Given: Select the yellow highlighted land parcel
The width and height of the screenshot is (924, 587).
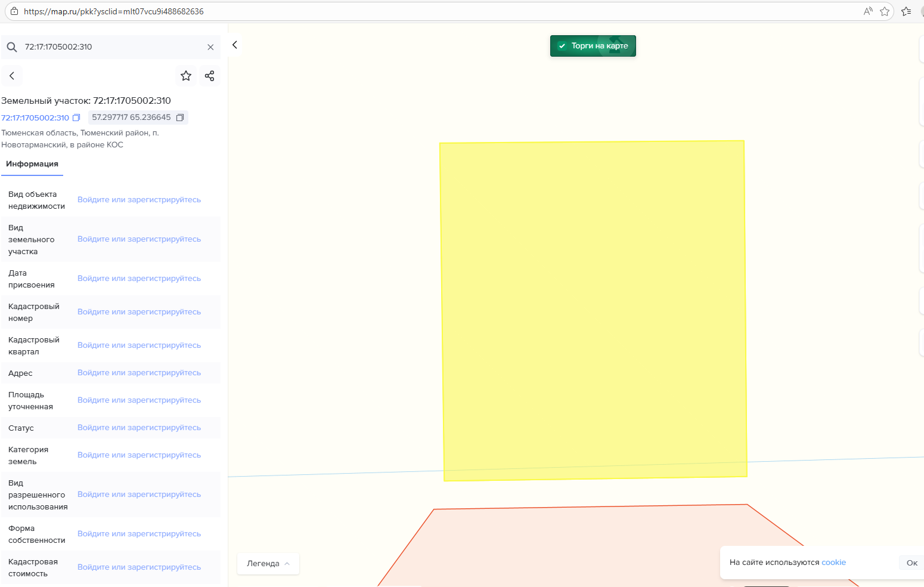Looking at the screenshot, I should (593, 310).
